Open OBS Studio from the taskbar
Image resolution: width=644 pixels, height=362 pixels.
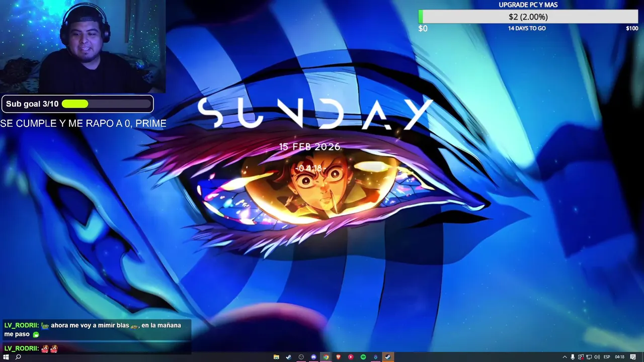[301, 357]
